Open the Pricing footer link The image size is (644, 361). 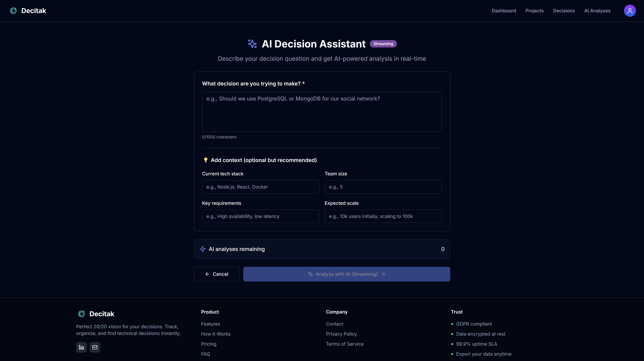pos(209,344)
